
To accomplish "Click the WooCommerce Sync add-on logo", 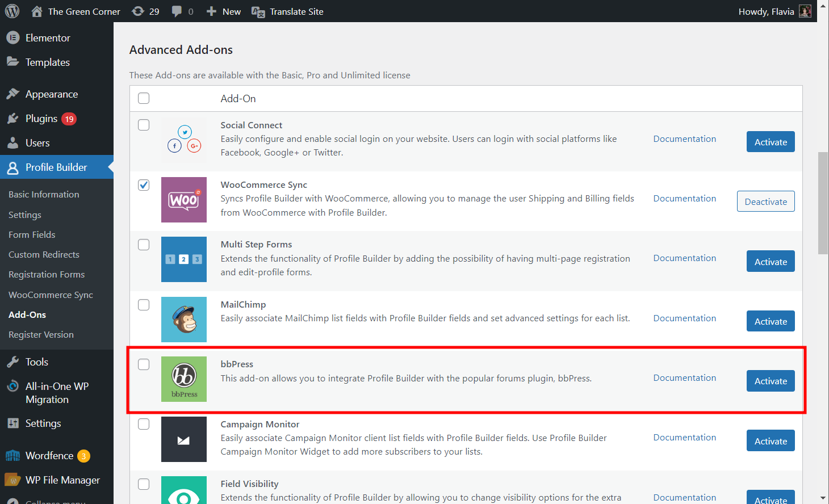I will coord(183,200).
